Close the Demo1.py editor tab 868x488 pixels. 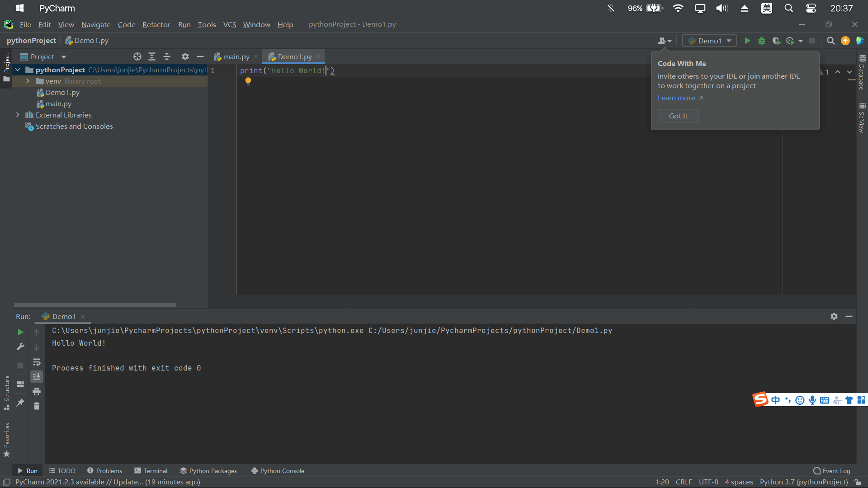coord(318,56)
